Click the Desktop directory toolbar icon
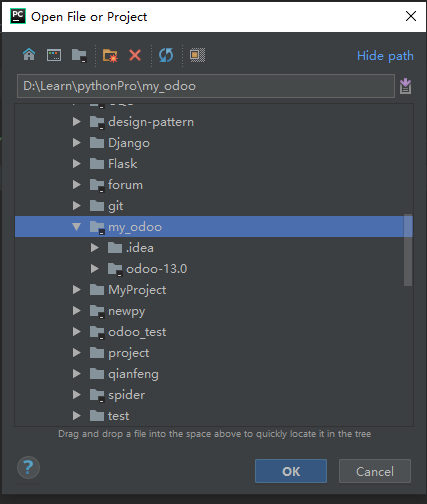 click(54, 55)
